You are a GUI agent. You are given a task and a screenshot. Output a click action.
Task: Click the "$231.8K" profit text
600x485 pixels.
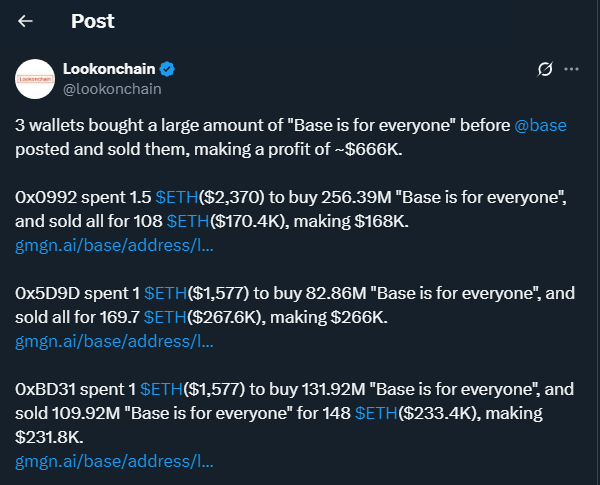point(49,437)
